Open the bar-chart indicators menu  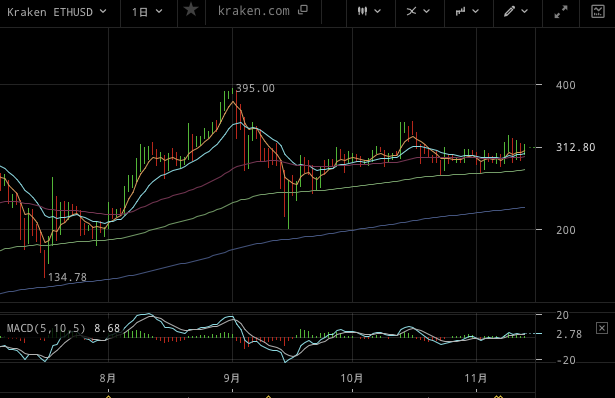click(x=467, y=11)
